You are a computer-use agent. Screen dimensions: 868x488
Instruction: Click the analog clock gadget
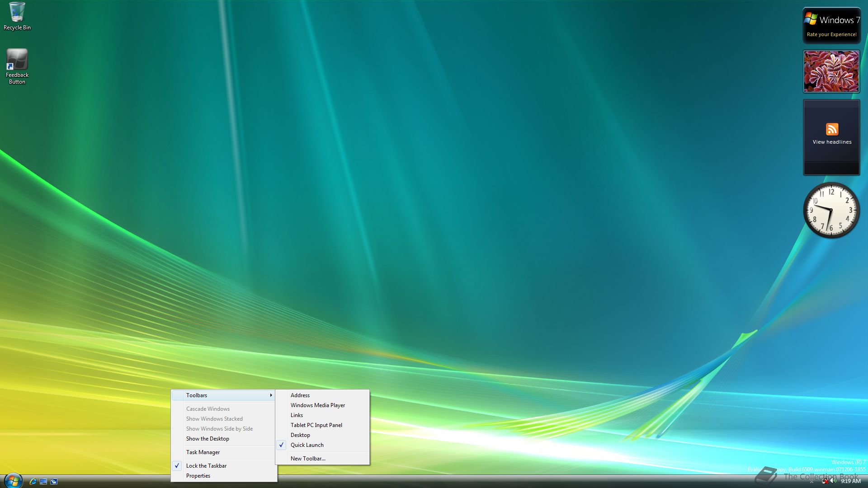point(831,210)
